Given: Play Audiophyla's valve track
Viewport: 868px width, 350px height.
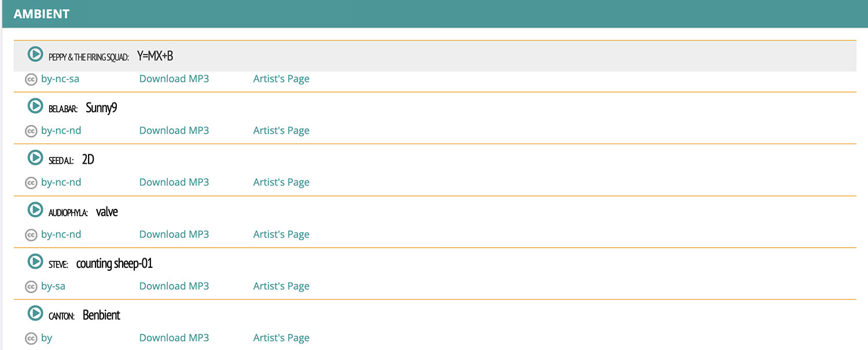Looking at the screenshot, I should [35, 210].
